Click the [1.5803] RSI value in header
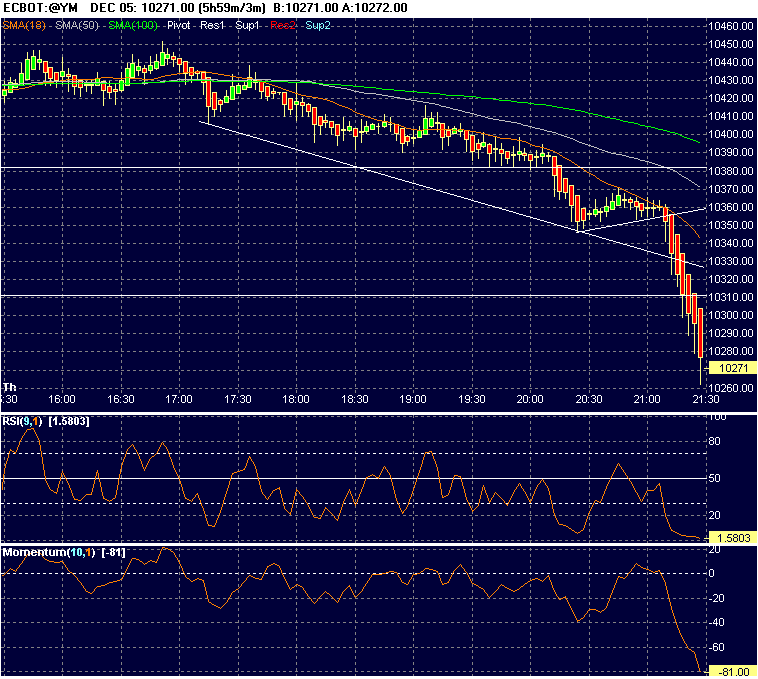Viewport: 758px width, 679px height. pos(69,421)
